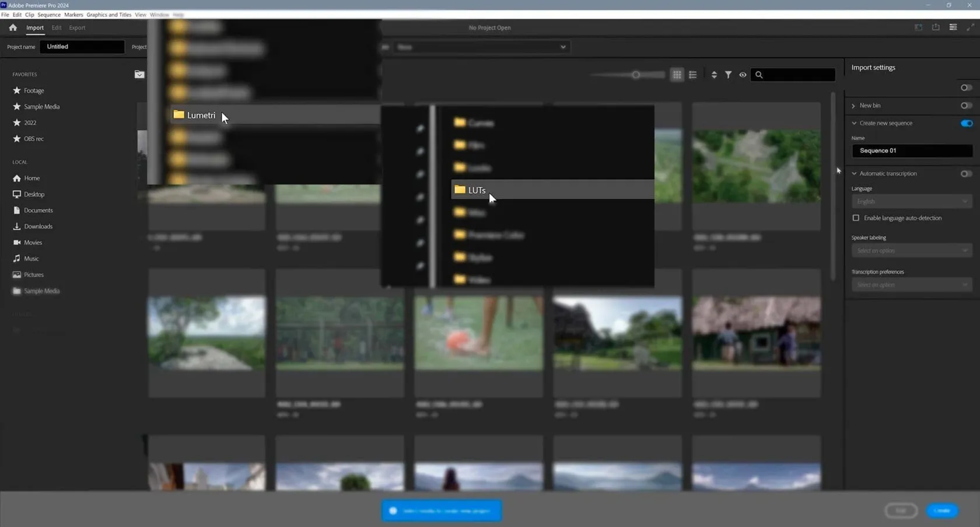980x527 pixels.
Task: Expand the New bin section
Action: pyautogui.click(x=853, y=106)
